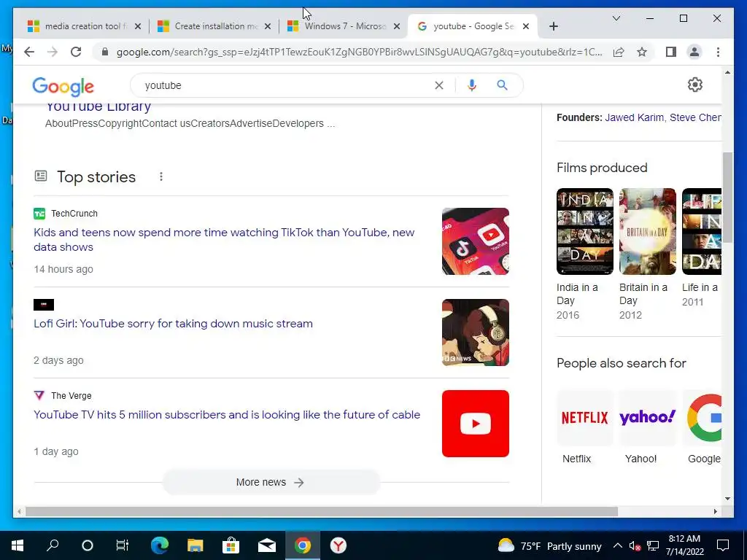Open a new tab with plus button

coord(553,26)
